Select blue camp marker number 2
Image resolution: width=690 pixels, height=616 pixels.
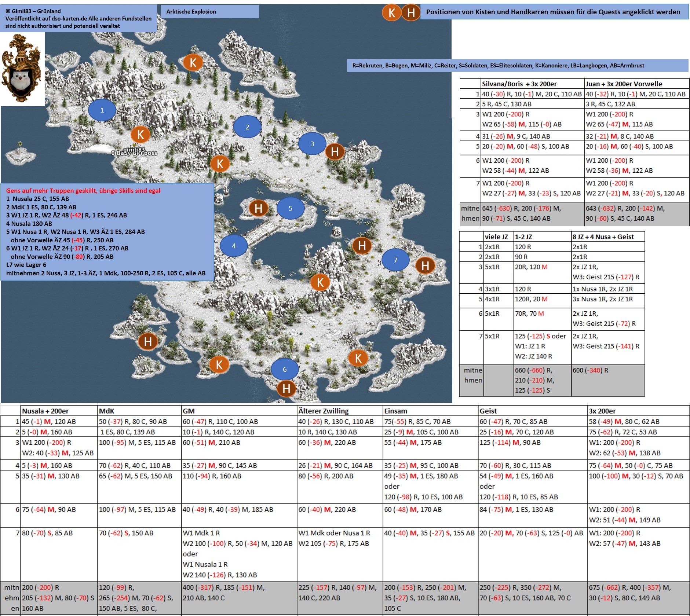pyautogui.click(x=247, y=127)
